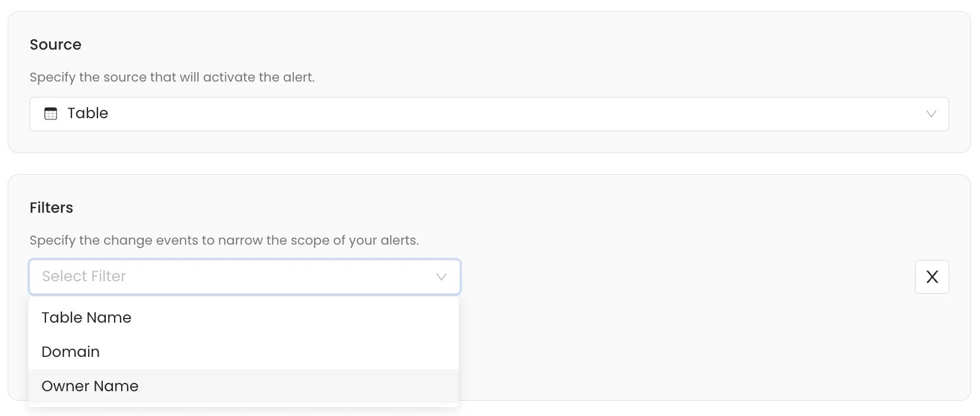
Task: Click the 'Specify the change events' description
Action: 224,240
